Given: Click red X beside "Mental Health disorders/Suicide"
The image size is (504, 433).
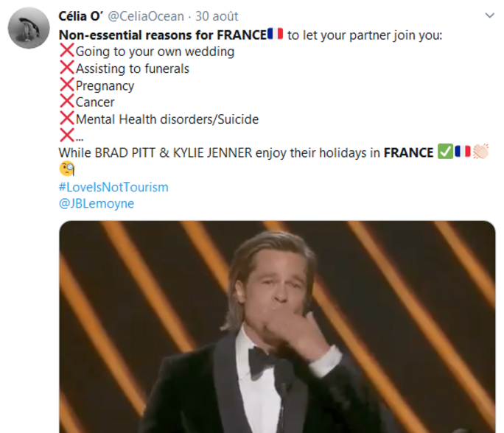Looking at the screenshot, I should (x=66, y=119).
